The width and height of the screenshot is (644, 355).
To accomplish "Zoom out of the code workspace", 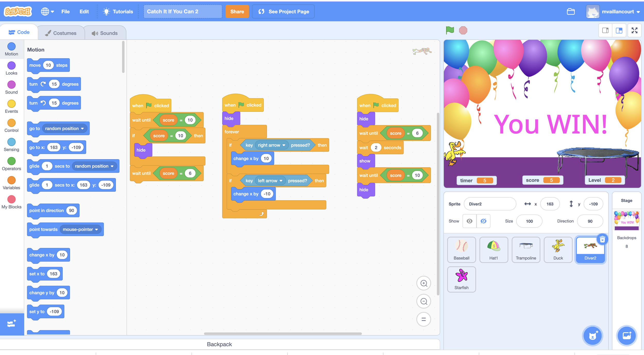I will (x=423, y=301).
